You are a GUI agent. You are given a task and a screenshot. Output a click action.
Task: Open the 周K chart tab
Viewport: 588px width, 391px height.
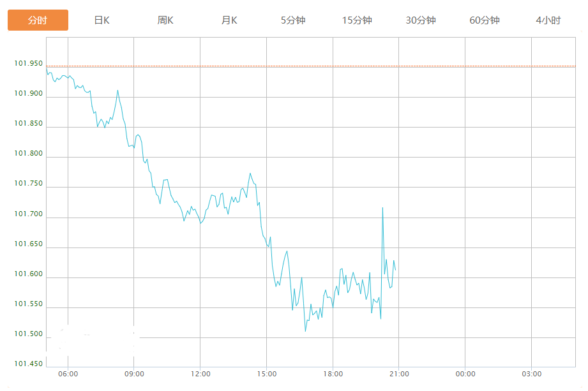165,20
